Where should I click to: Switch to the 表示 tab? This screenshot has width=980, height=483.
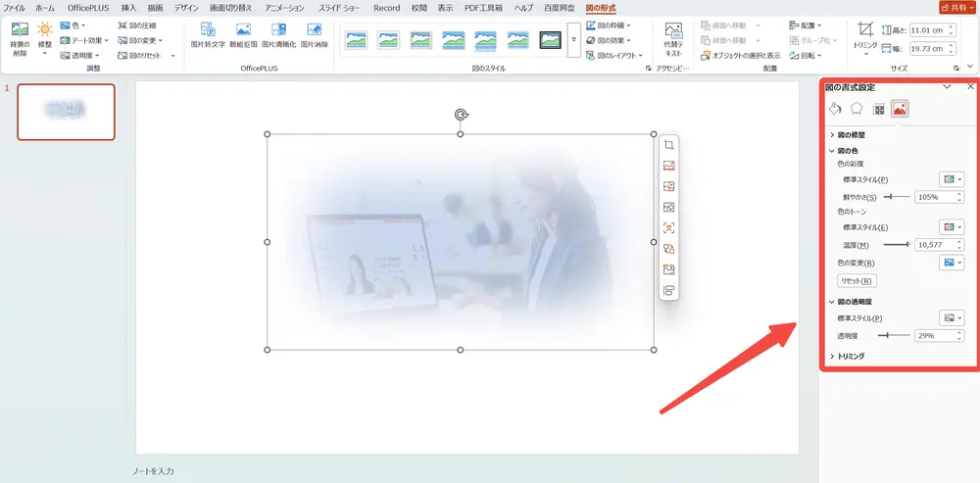(x=445, y=8)
